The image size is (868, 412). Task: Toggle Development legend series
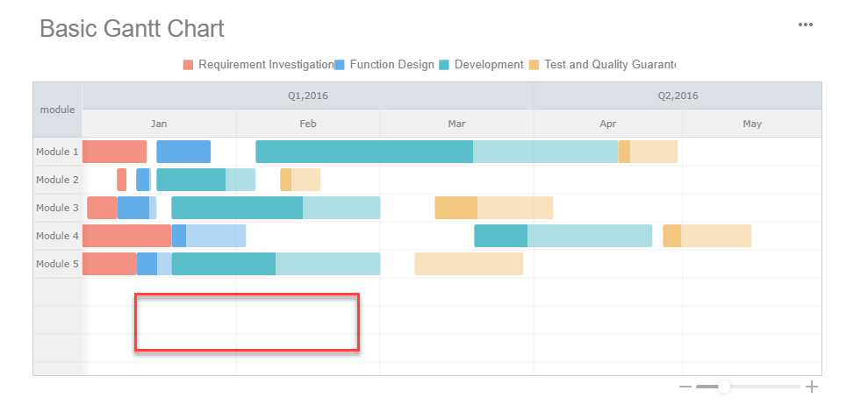point(481,65)
